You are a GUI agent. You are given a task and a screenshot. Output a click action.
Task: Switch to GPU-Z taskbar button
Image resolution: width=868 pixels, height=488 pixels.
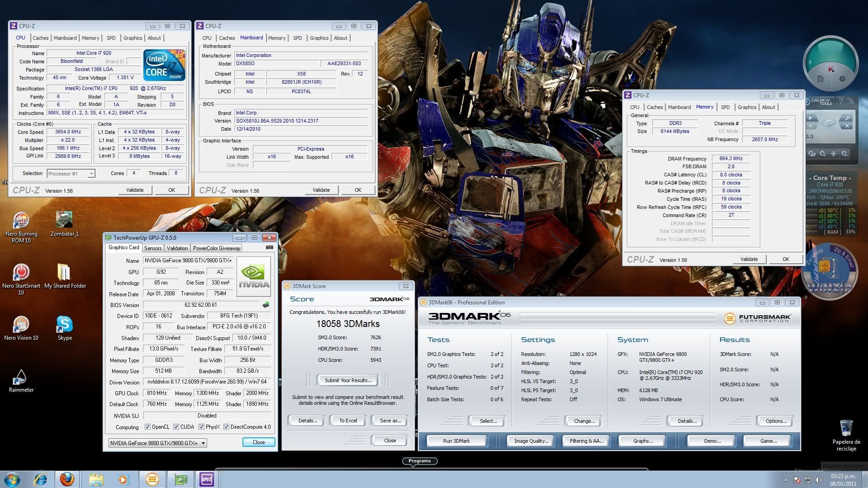click(180, 479)
